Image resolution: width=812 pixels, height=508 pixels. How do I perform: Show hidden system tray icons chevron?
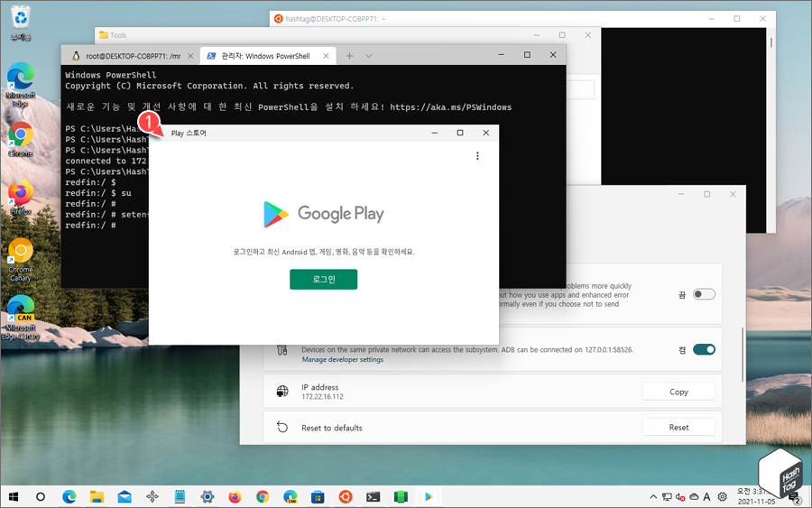[x=653, y=496]
